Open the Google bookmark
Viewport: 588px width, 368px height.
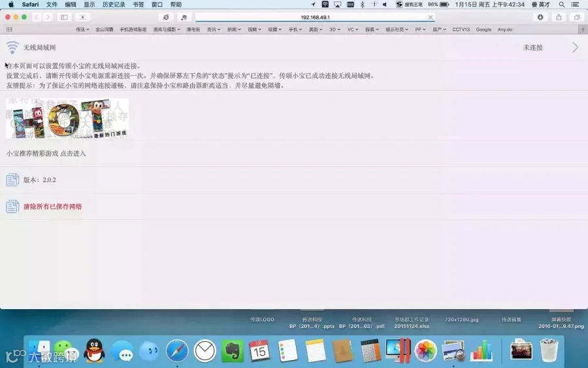(x=483, y=29)
